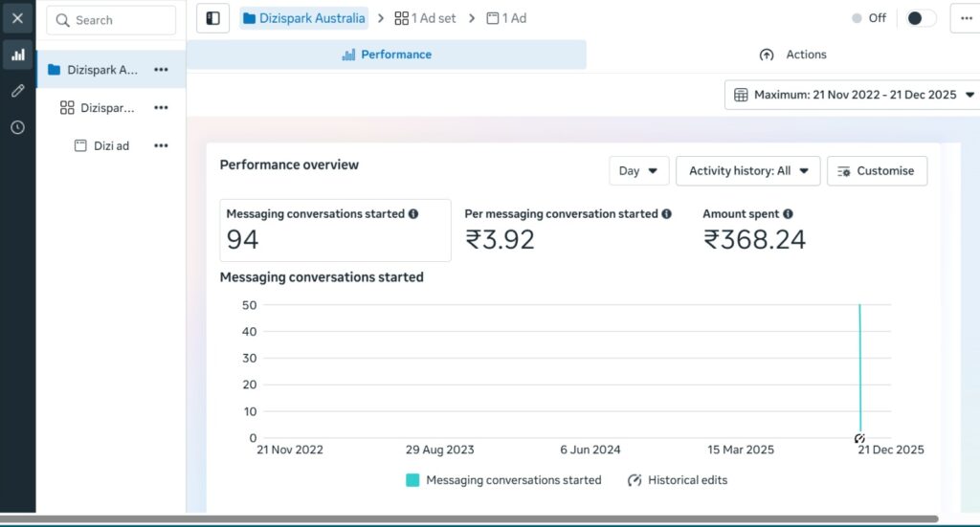Select the pencil edit icon in sidebar
The height and width of the screenshot is (527, 980).
coord(17,91)
